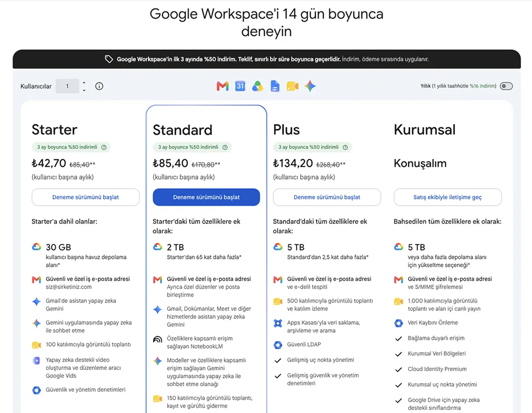
Task: Click the Gmail icon in the Kurumsal feature list
Action: [x=398, y=280]
